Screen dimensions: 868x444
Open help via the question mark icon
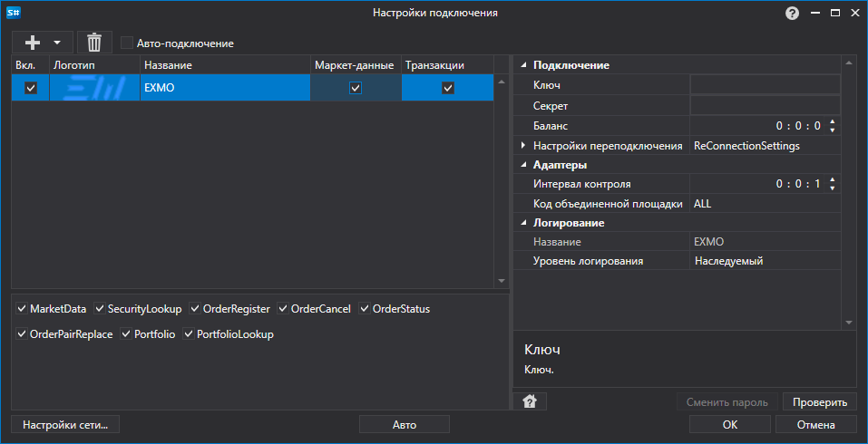[x=792, y=14]
